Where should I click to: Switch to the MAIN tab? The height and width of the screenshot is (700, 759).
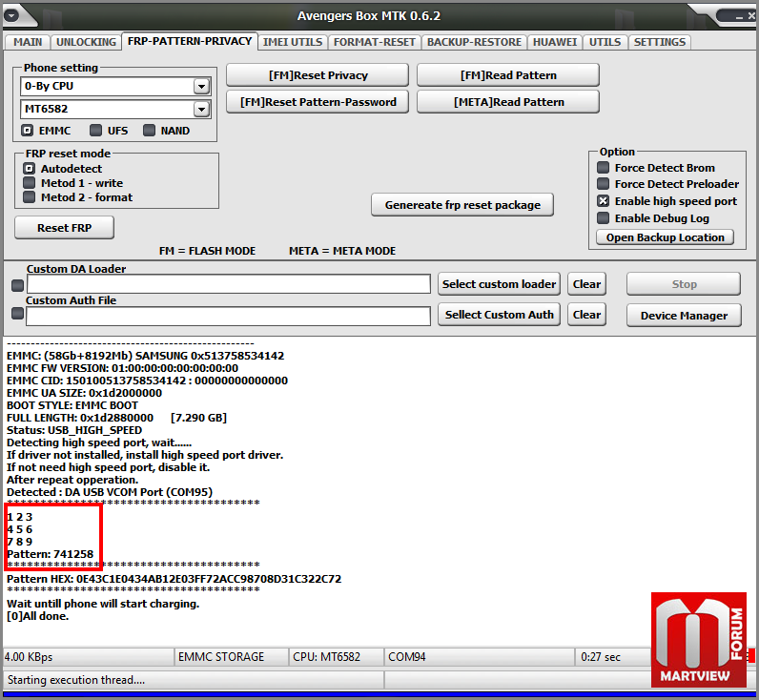pos(28,42)
